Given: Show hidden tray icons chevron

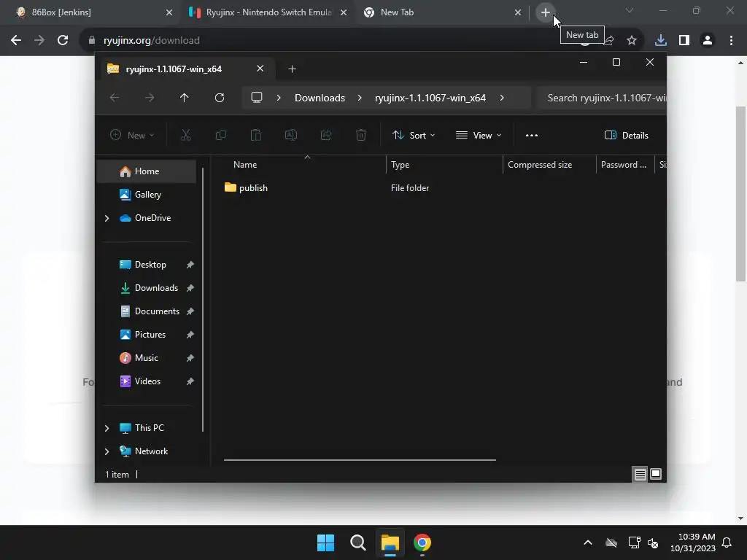Looking at the screenshot, I should (588, 542).
